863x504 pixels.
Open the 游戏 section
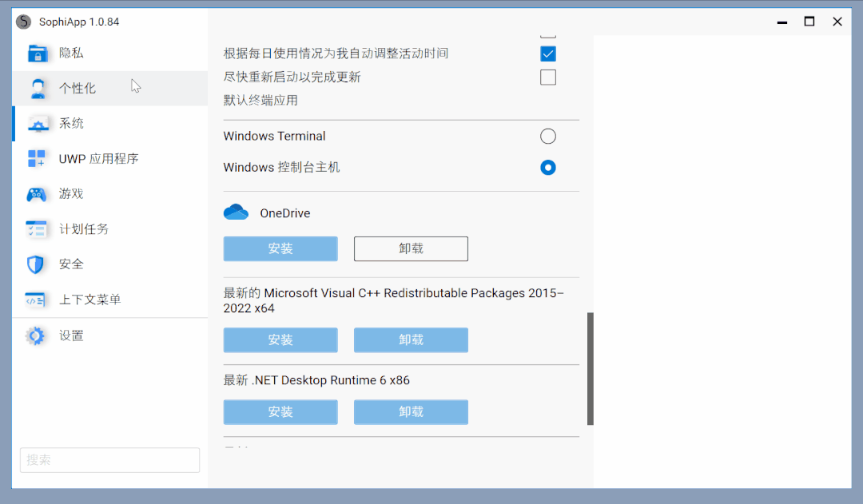(x=110, y=193)
